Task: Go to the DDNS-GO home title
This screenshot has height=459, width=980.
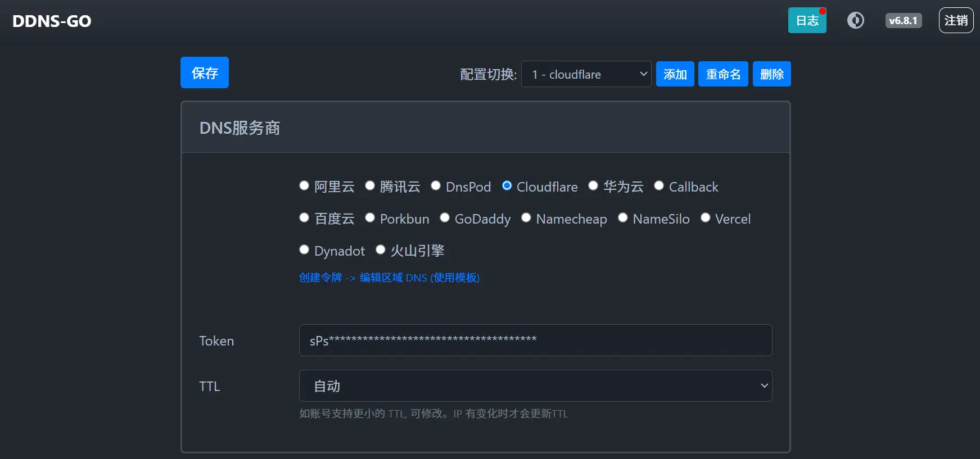Action: point(52,21)
